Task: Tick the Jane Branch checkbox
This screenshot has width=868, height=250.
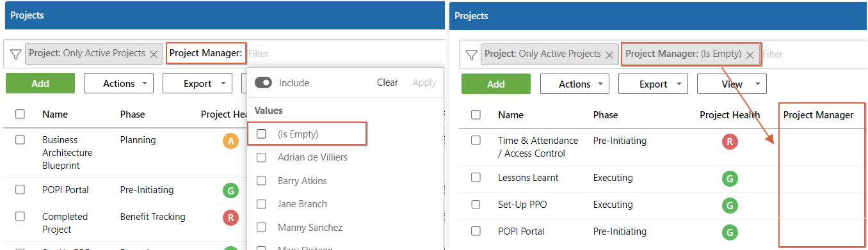Action: (261, 204)
